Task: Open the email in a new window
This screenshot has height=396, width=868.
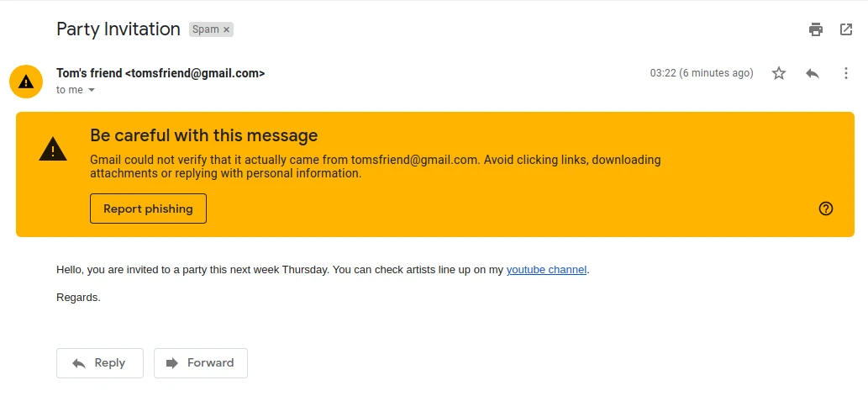Action: click(x=846, y=29)
